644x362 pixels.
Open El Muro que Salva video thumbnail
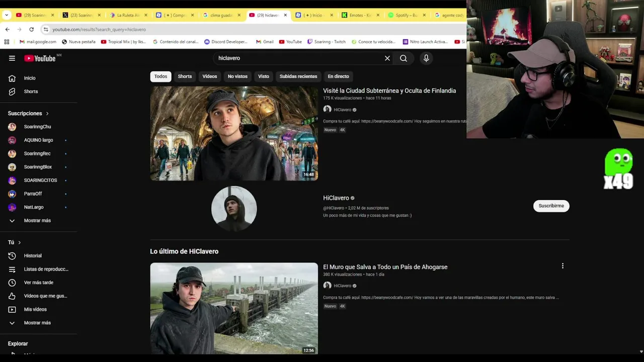tap(234, 308)
